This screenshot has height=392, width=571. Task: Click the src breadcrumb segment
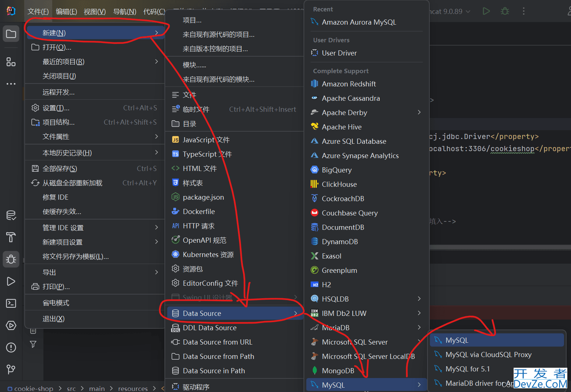(x=71, y=388)
